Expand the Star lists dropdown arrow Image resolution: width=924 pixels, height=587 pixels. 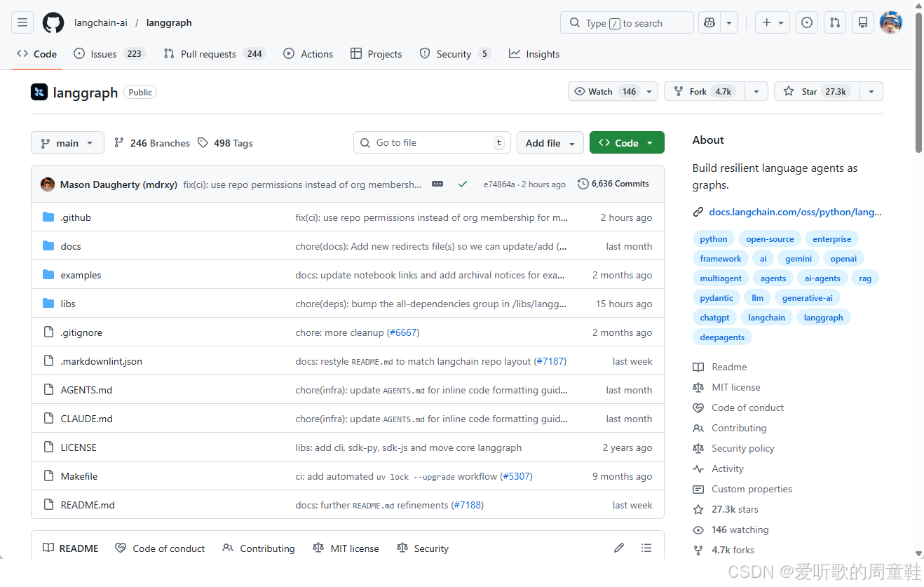[871, 92]
